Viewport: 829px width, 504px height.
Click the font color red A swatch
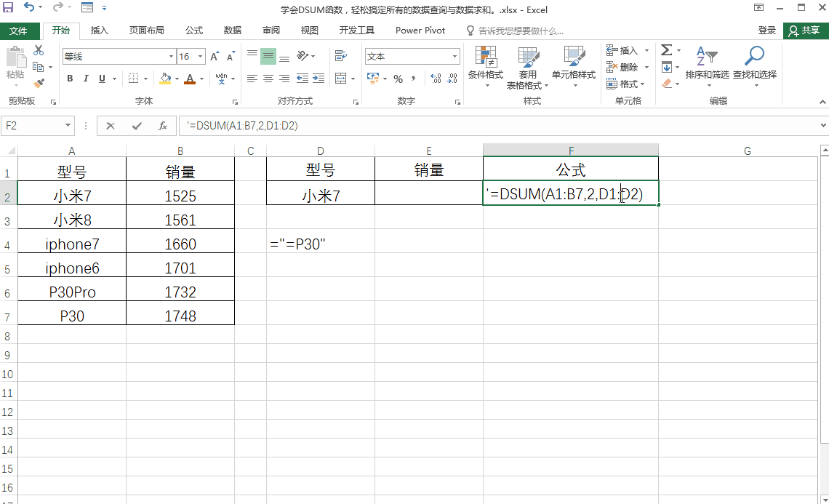pyautogui.click(x=191, y=79)
